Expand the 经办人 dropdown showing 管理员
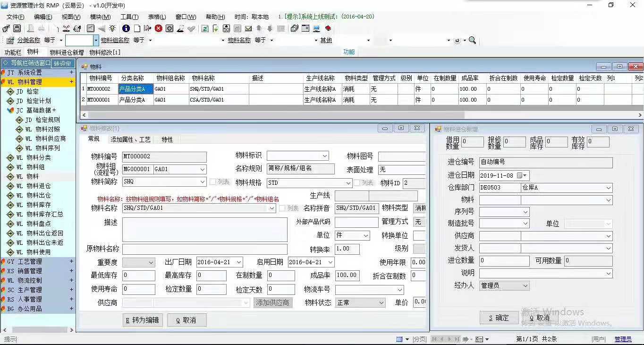Screen dimensions: 644x345 tap(525, 285)
